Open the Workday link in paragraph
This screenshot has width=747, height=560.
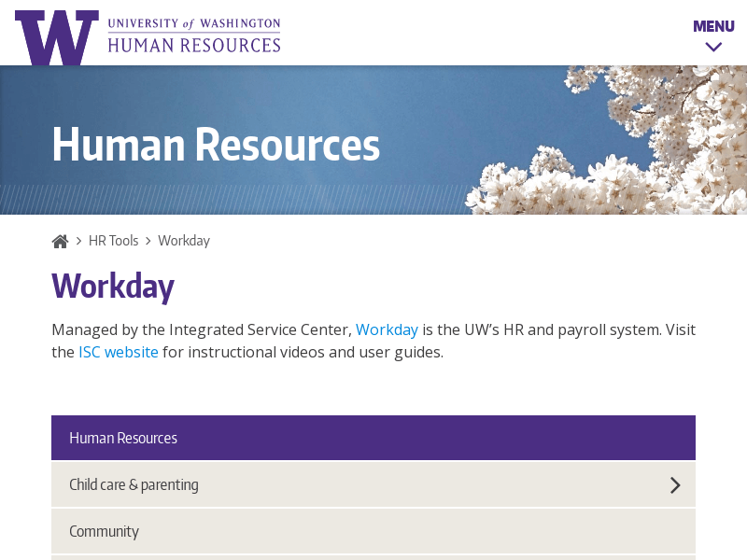pyautogui.click(x=387, y=329)
